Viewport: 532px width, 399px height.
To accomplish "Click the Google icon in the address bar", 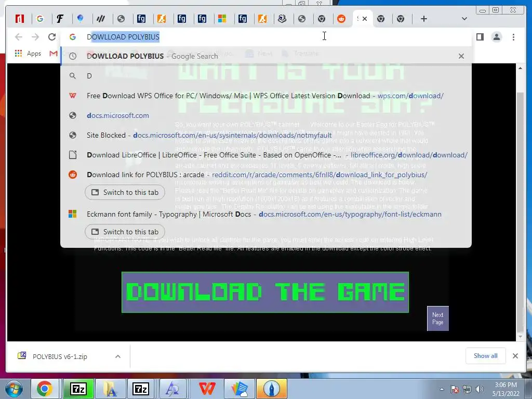I will click(73, 37).
